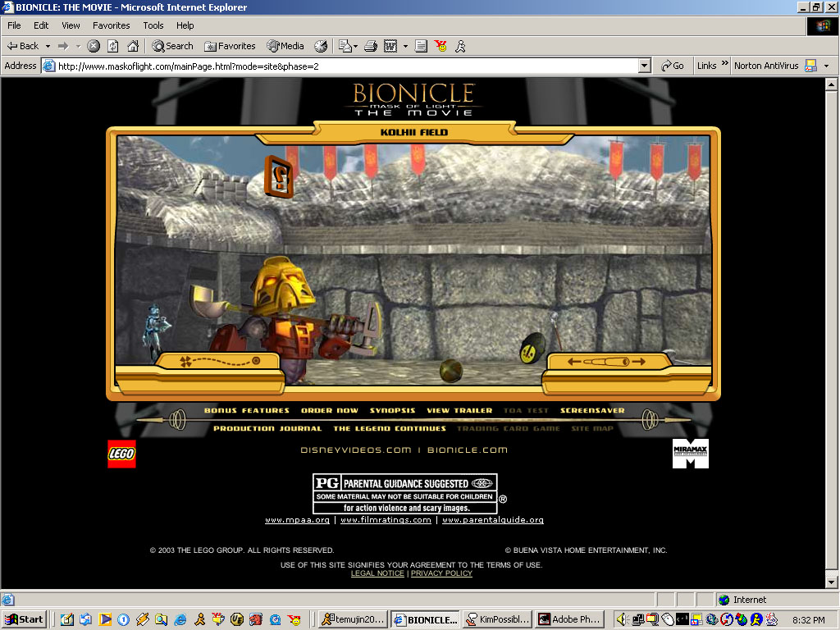Open the Production Journal link

[x=267, y=428]
